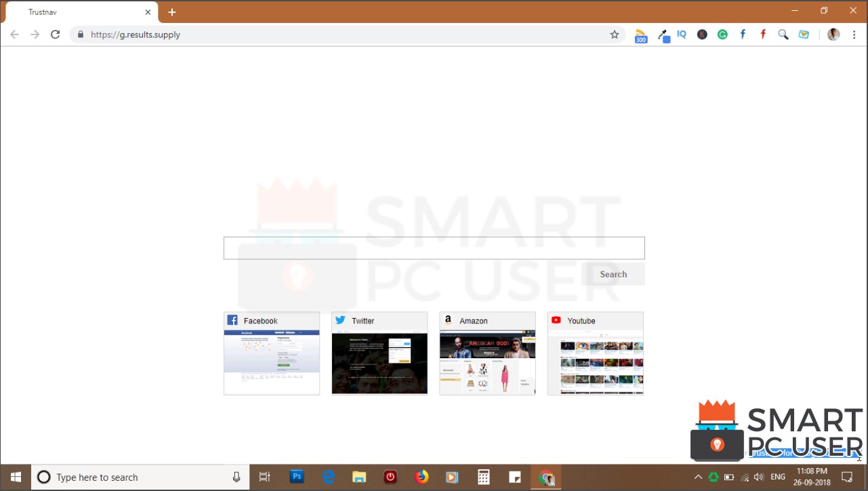
Task: Open the blue f extension icon
Action: tap(743, 35)
